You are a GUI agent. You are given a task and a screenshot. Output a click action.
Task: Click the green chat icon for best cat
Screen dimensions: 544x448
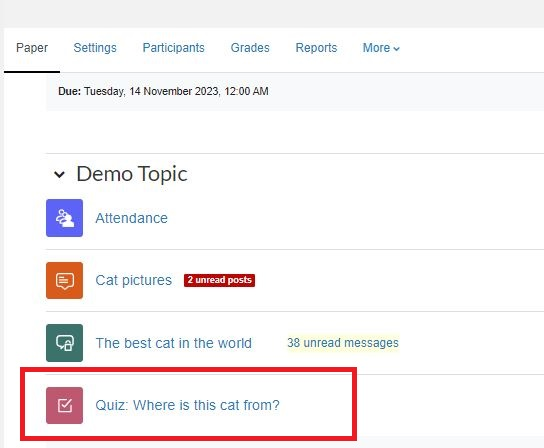65,343
